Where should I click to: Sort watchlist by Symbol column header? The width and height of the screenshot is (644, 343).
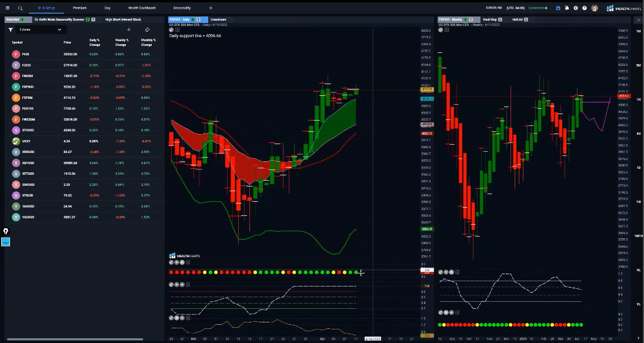point(17,42)
